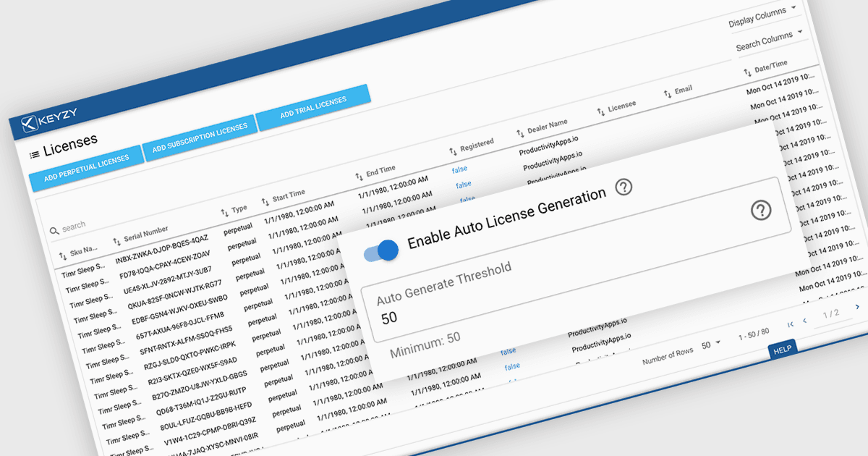Go to next page of licenses
This screenshot has width=868, height=456.
[857, 306]
